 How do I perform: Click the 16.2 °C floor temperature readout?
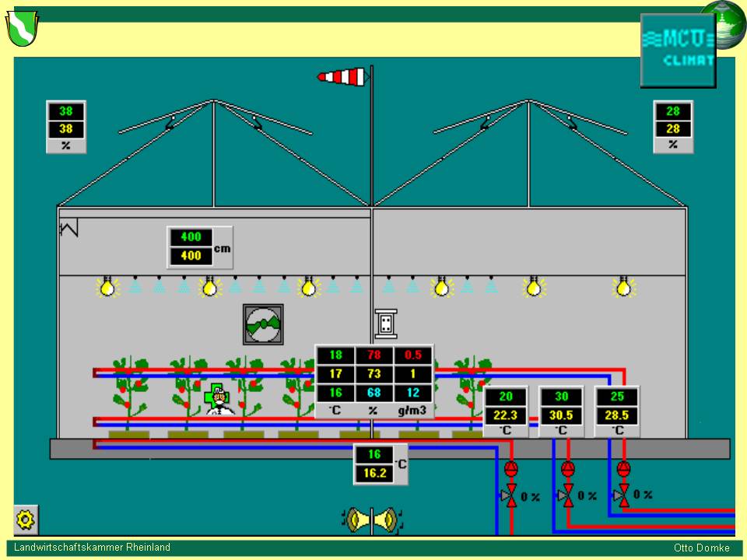point(374,472)
